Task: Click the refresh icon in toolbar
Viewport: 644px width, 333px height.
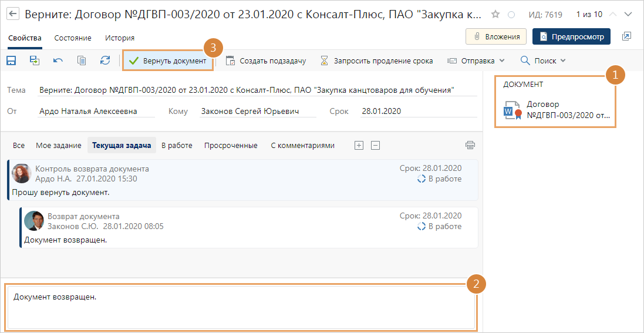Action: tap(105, 60)
